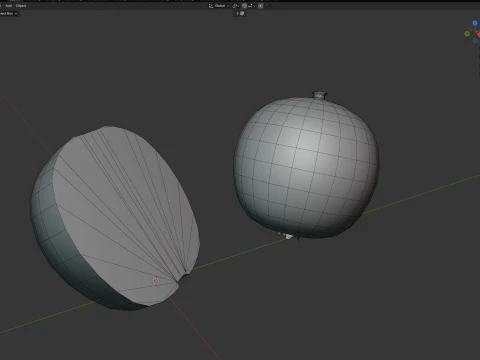Click the transform orientation axes icon
This screenshot has height=360, width=480.
click(x=211, y=6)
